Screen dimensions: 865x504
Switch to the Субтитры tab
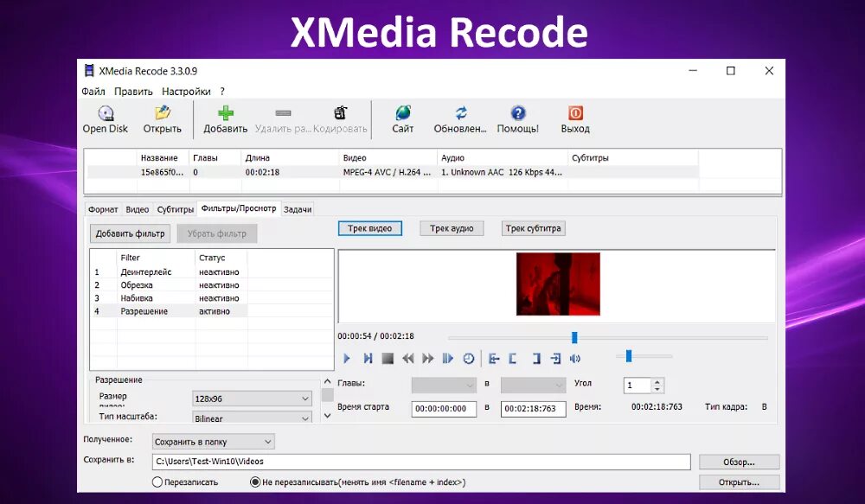pos(176,209)
